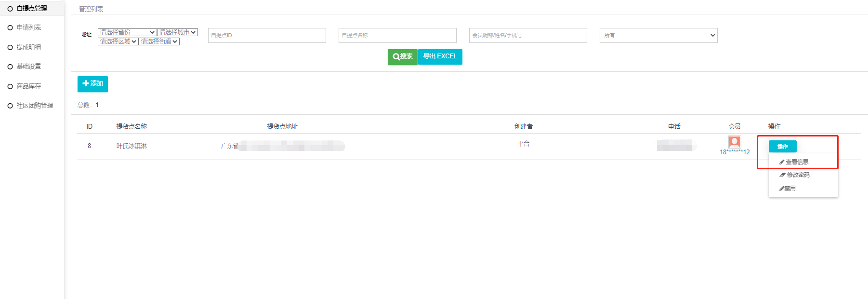Click the 导出 EXCEL button
This screenshot has height=299, width=868.
pyautogui.click(x=440, y=57)
